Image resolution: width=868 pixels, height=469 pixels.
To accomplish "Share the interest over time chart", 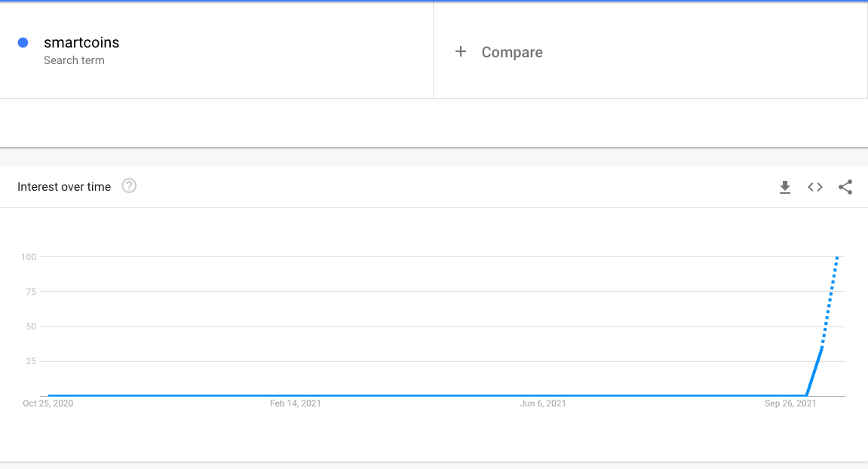I will (x=845, y=187).
